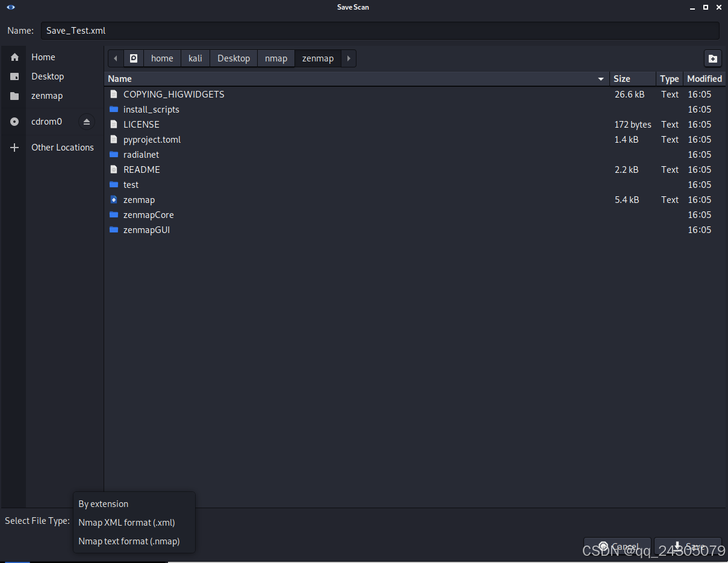The height and width of the screenshot is (563, 728).
Task: Navigate to nmap in the path bar
Action: 276,58
